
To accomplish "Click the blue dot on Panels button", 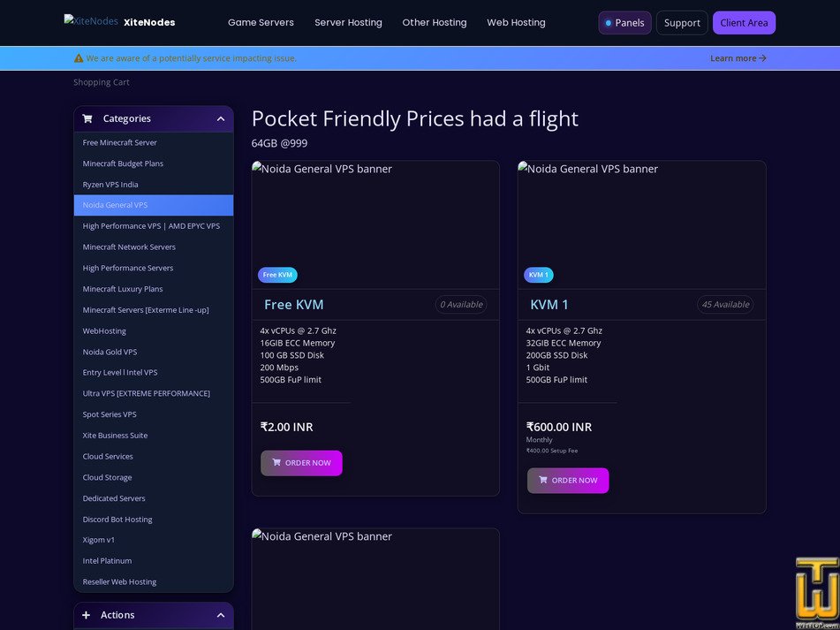I will [608, 23].
